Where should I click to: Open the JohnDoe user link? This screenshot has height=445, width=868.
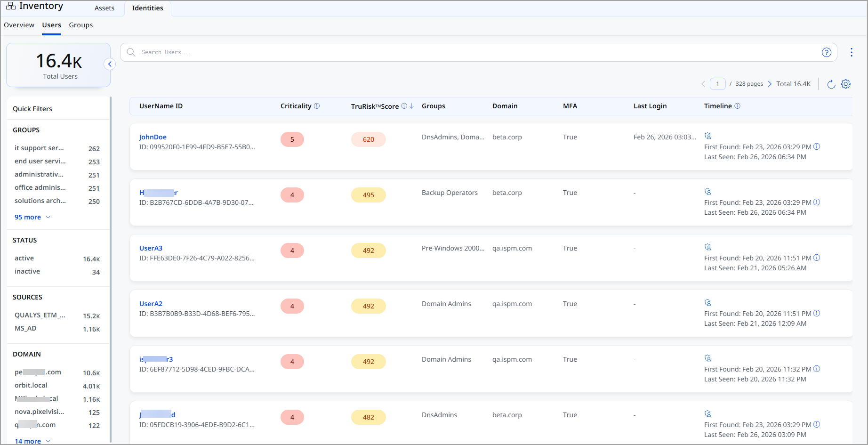(153, 137)
